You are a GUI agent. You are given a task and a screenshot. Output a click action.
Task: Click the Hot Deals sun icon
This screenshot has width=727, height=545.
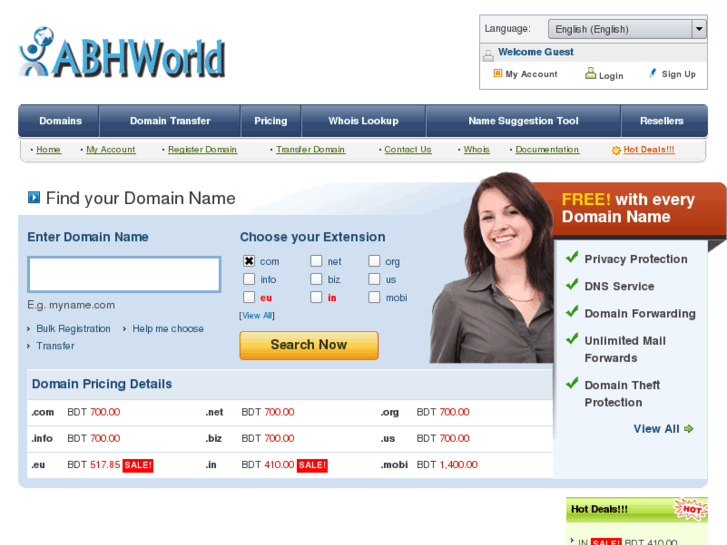pos(616,150)
